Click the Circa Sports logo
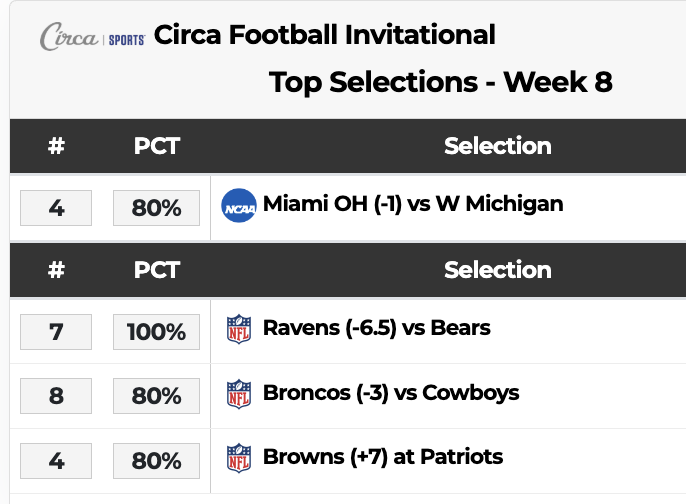Viewport: 686px width, 504px height. pos(93,37)
